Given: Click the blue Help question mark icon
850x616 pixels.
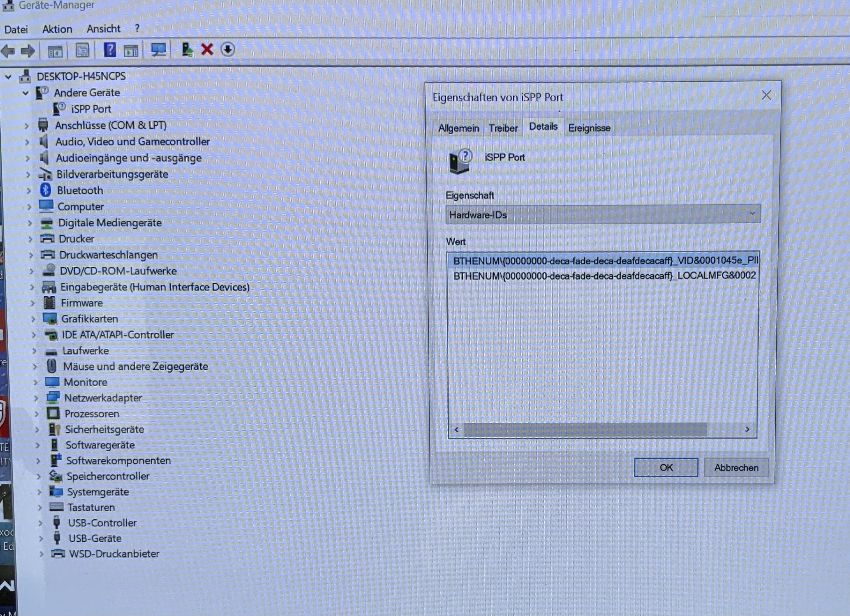Looking at the screenshot, I should [109, 50].
